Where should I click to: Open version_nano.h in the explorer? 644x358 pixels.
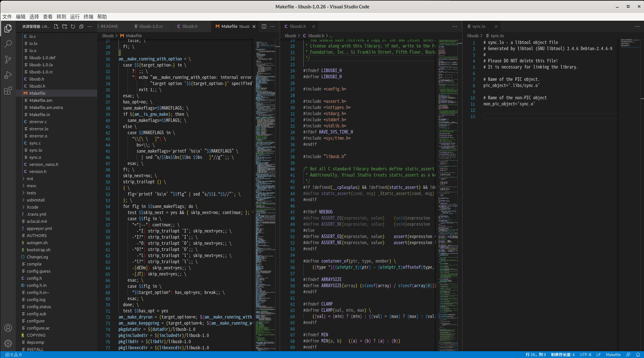click(57, 165)
